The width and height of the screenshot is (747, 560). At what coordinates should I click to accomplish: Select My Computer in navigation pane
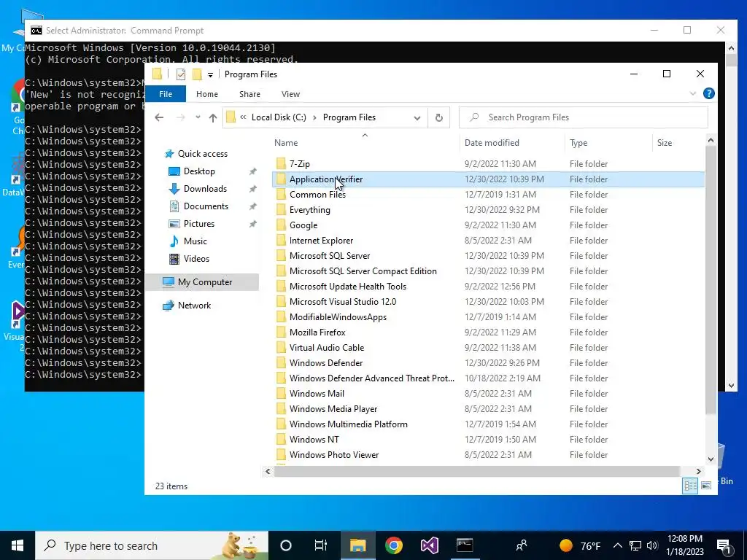[x=205, y=282]
